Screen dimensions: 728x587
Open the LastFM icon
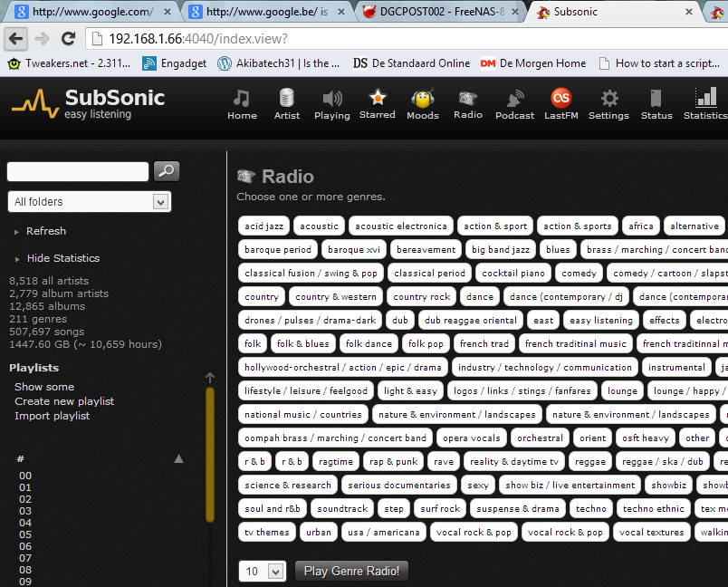560,99
